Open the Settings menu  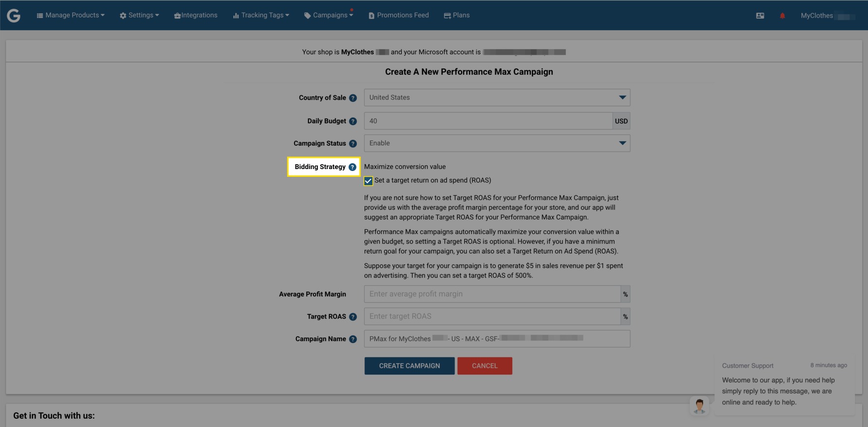(x=139, y=16)
